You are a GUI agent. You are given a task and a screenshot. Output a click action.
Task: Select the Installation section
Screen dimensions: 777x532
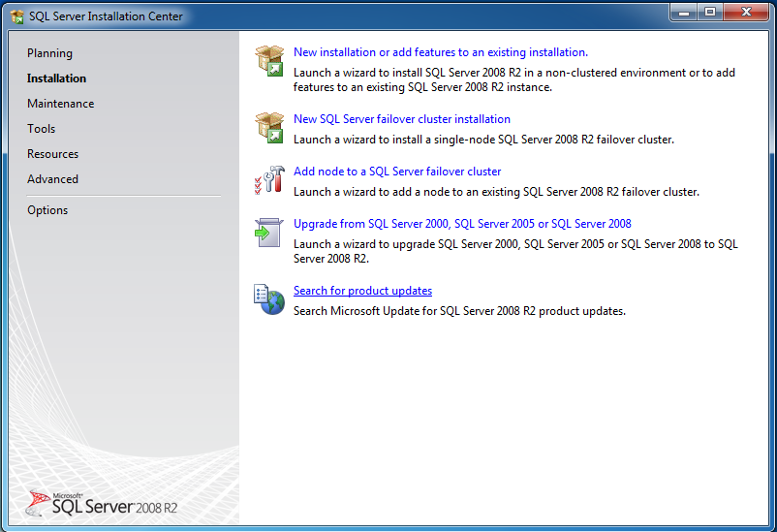pyautogui.click(x=56, y=78)
